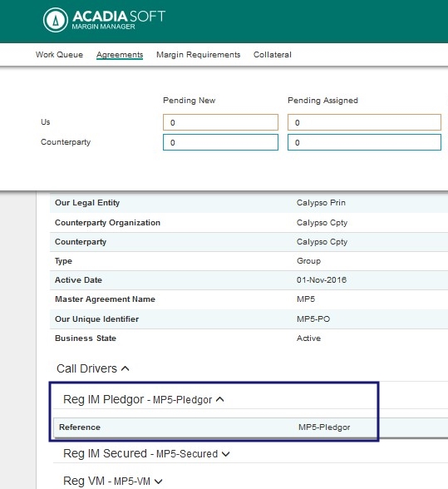This screenshot has width=448, height=489.
Task: Click the Active Date value 01-Nov-2016
Action: (322, 280)
